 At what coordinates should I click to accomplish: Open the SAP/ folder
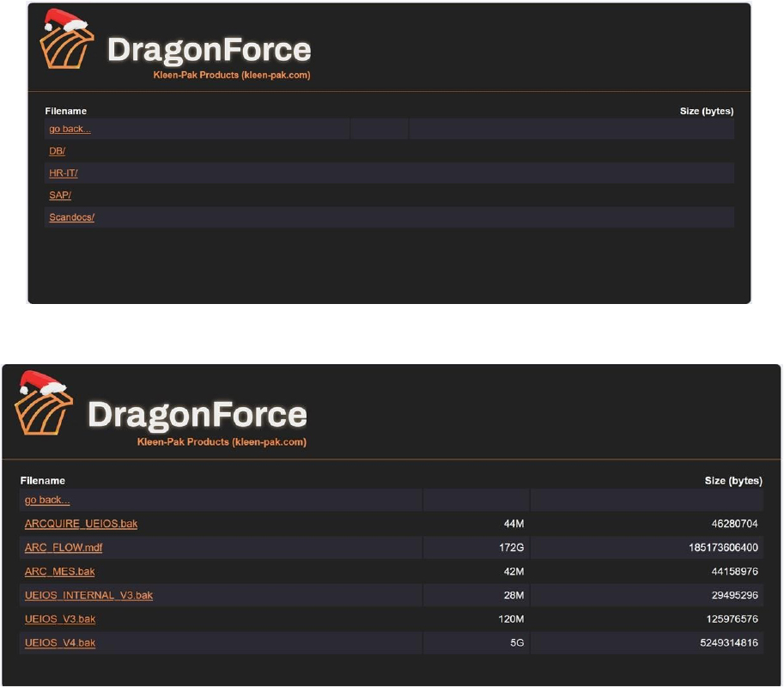[x=60, y=195]
